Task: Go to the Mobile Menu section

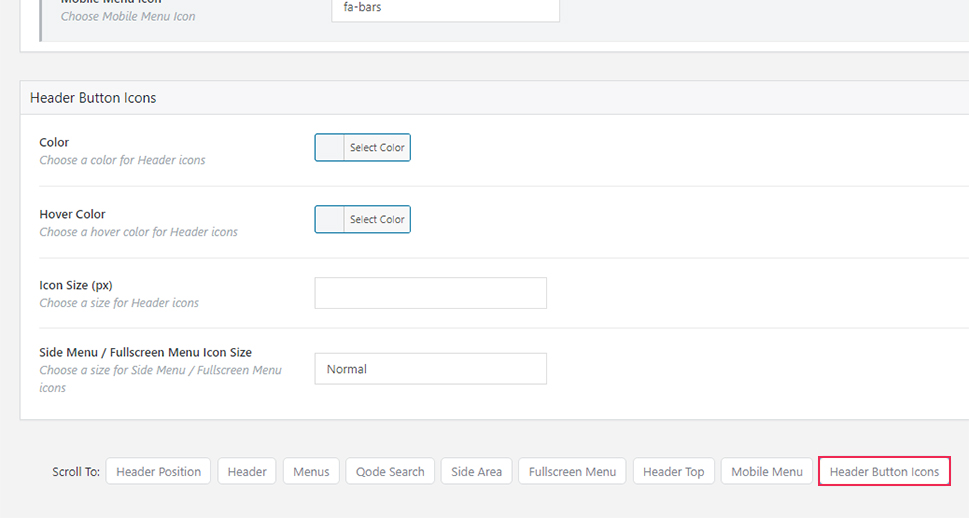Action: (x=767, y=472)
